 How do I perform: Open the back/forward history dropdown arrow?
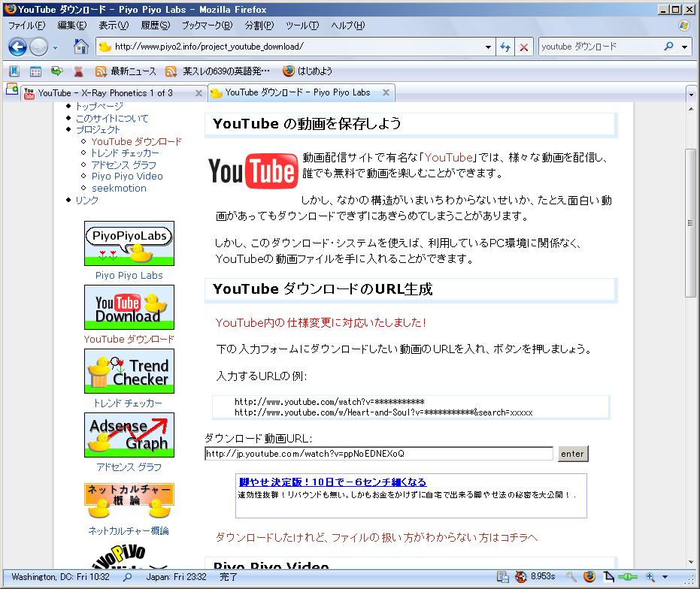55,47
